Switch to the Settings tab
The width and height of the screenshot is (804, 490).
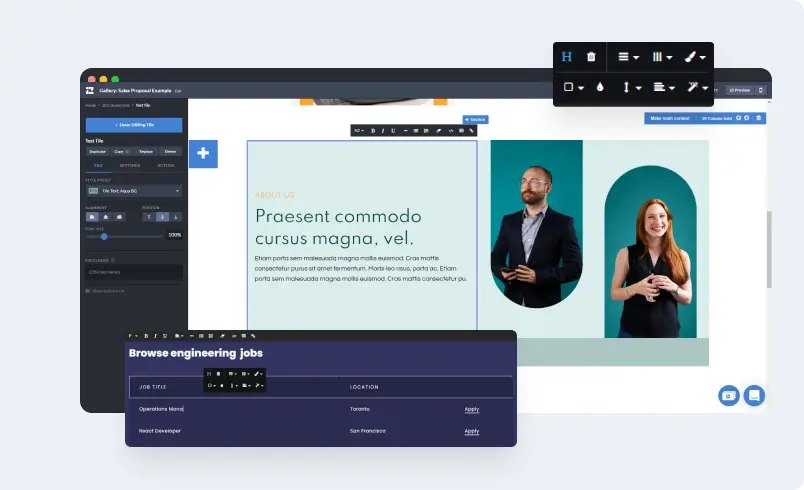point(130,166)
